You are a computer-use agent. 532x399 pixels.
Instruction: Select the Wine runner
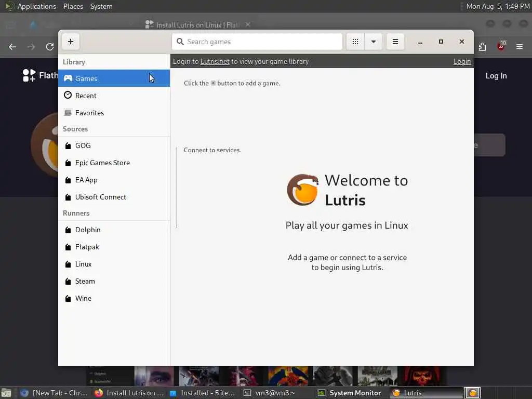tap(114, 298)
